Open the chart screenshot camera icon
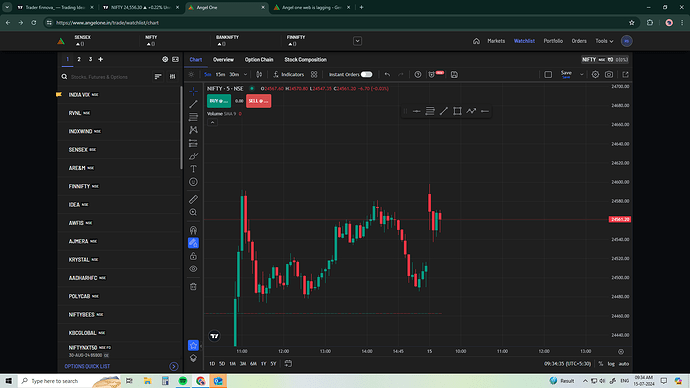Viewport: 690px width, 388px height. pyautogui.click(x=609, y=75)
